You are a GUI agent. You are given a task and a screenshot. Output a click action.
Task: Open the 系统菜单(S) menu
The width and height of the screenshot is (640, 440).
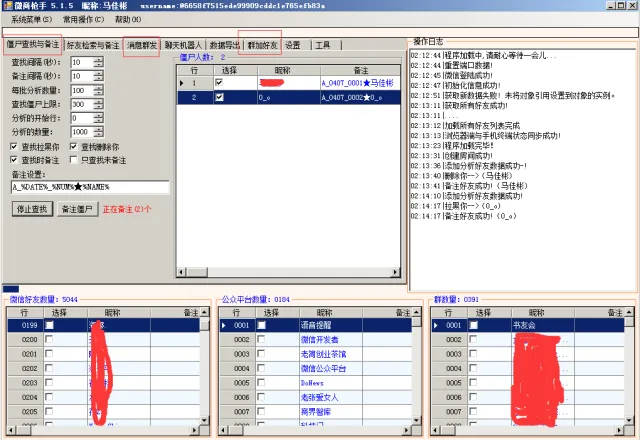tap(31, 19)
